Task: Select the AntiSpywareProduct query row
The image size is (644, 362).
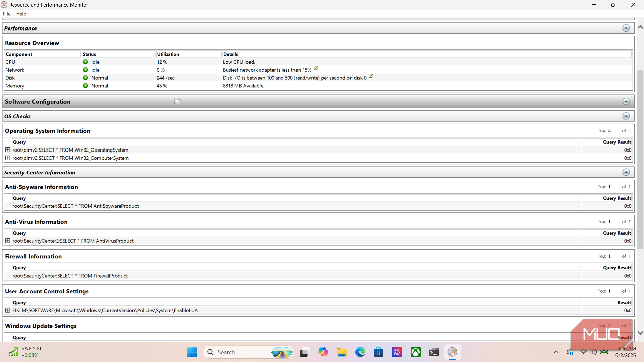Action: click(318, 206)
